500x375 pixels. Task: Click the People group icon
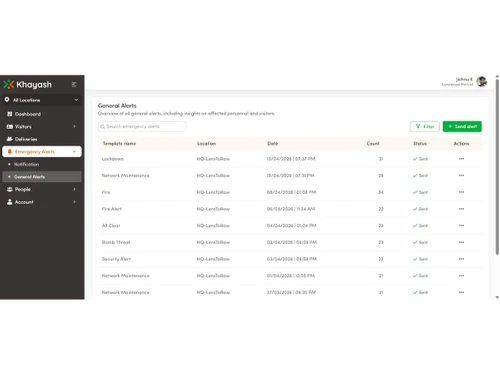(x=10, y=189)
